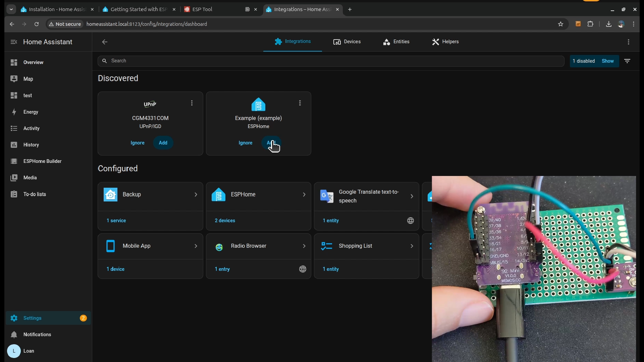Open the test dashboard
The width and height of the screenshot is (644, 362).
48,96
